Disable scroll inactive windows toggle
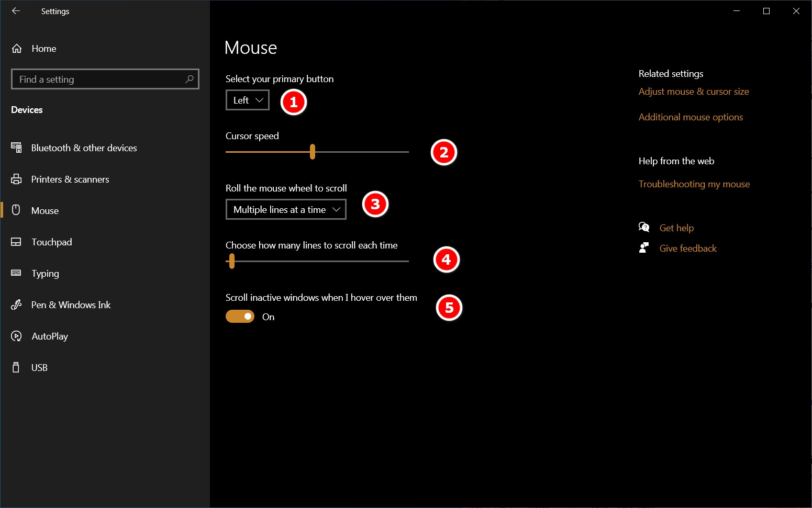 pos(240,317)
